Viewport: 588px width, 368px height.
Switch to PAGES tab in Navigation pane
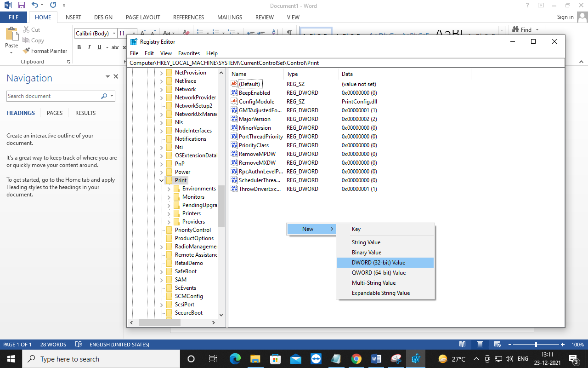55,113
